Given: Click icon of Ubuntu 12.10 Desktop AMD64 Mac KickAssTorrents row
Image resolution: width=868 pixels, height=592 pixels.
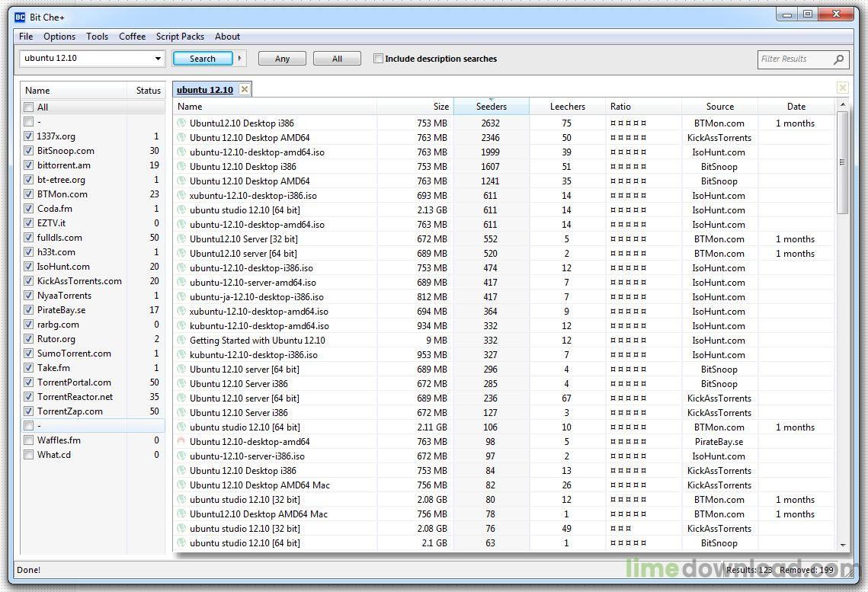Looking at the screenshot, I should pyautogui.click(x=181, y=485).
